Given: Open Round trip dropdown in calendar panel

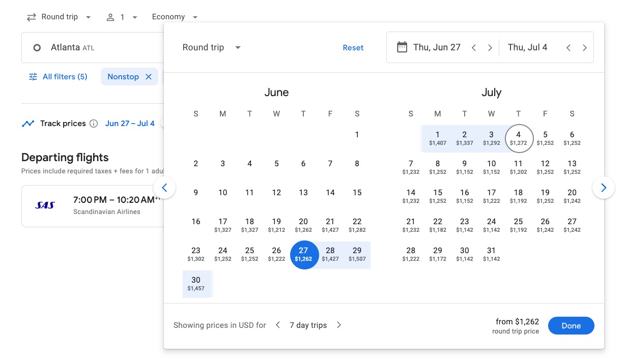Looking at the screenshot, I should point(211,48).
